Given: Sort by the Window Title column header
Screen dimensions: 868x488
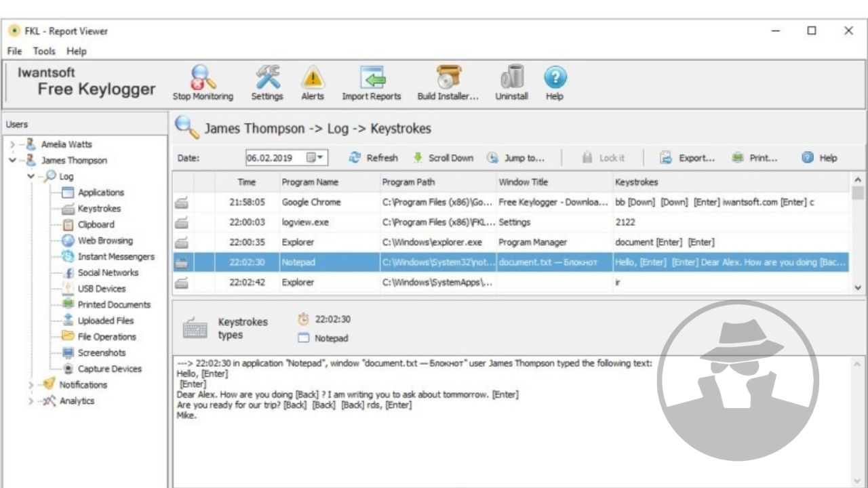Looking at the screenshot, I should pyautogui.click(x=554, y=182).
